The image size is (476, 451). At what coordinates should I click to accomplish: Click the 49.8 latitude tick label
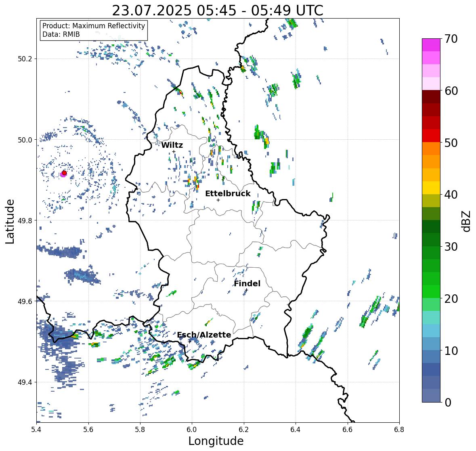[25, 220]
